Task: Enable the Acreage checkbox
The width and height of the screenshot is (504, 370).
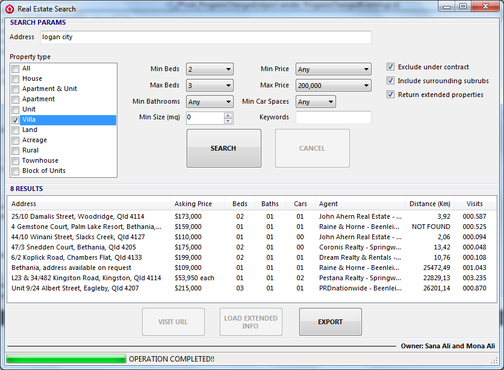Action: click(15, 140)
